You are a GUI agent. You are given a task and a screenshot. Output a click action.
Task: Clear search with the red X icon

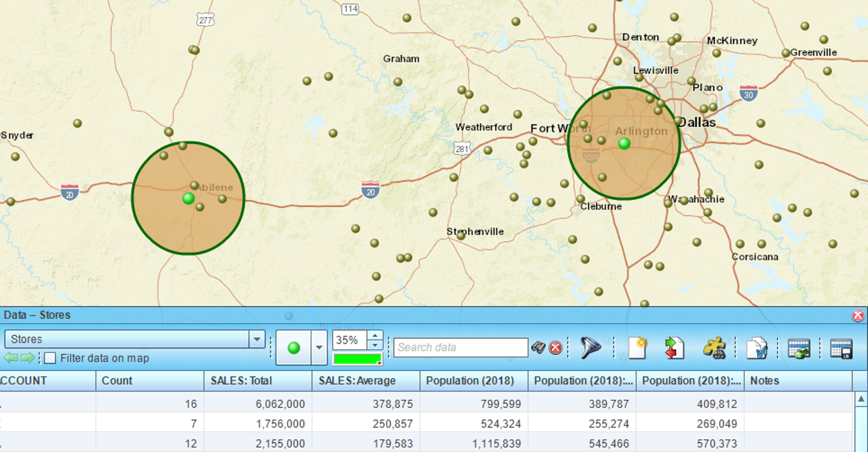555,348
